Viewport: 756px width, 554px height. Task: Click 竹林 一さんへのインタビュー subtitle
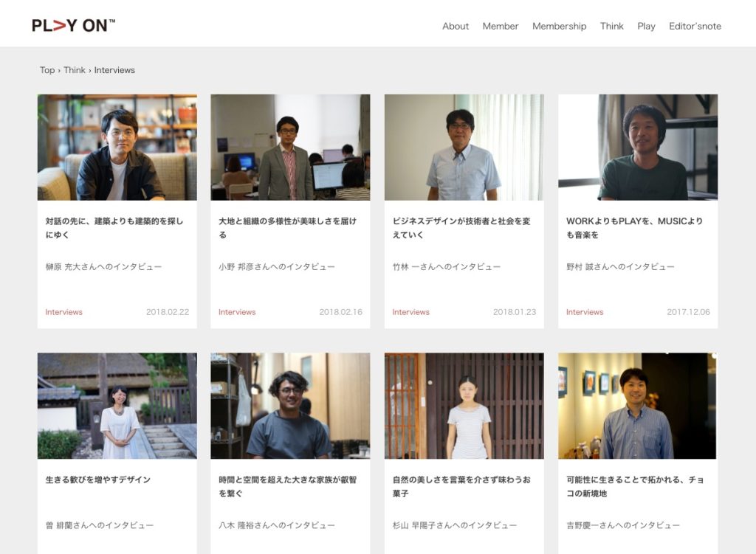[x=447, y=267]
